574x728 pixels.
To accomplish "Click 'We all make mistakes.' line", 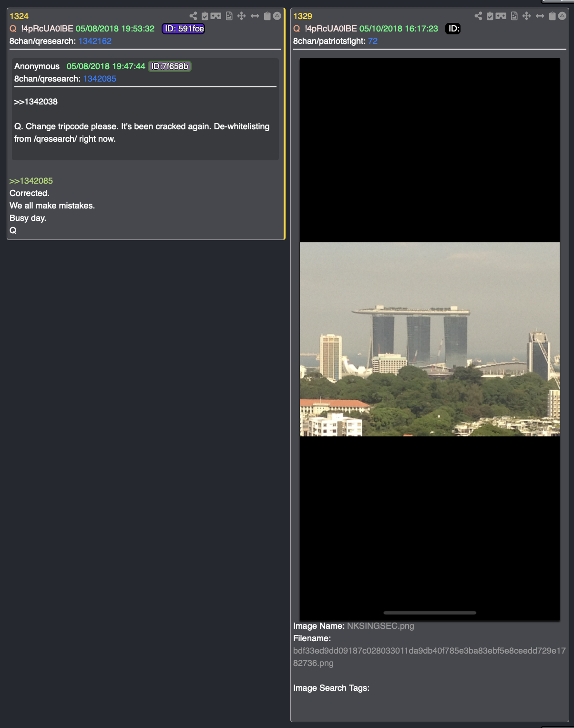I will tap(52, 206).
